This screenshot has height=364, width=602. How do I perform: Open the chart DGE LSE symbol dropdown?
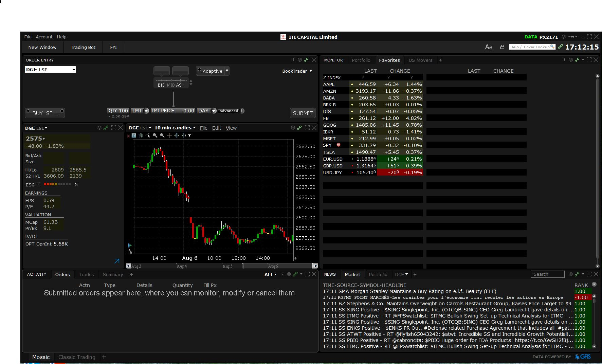pyautogui.click(x=140, y=128)
